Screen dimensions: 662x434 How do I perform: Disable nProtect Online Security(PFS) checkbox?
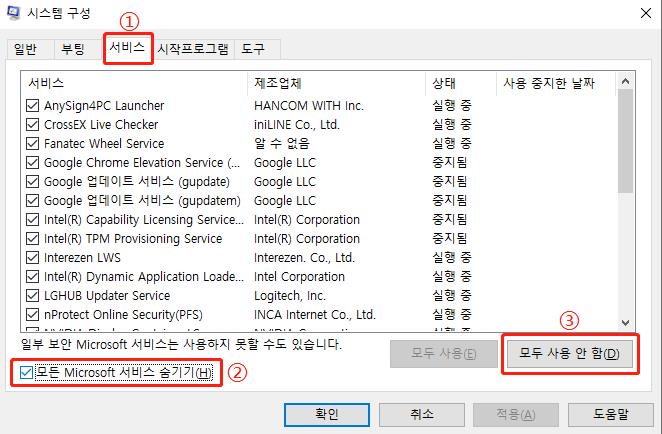point(33,315)
